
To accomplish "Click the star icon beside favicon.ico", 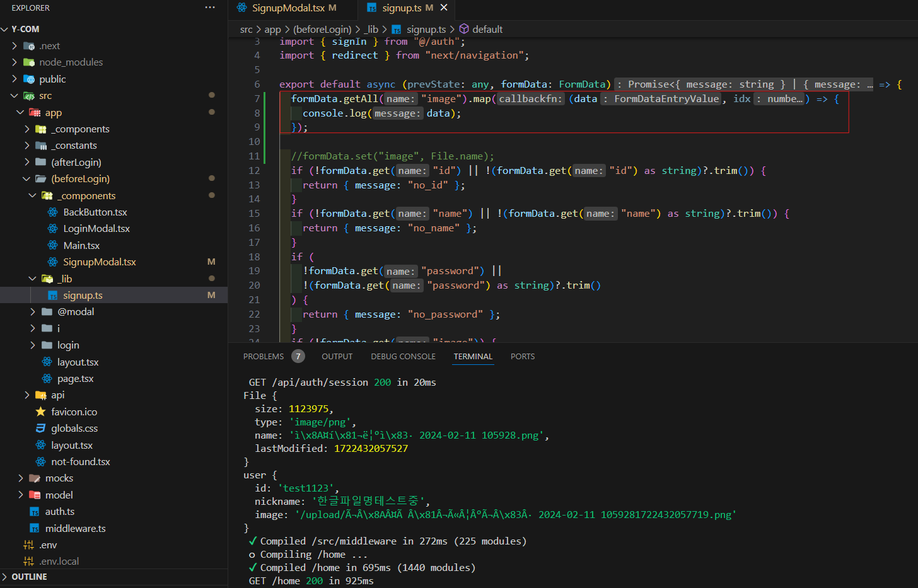I will click(x=41, y=412).
